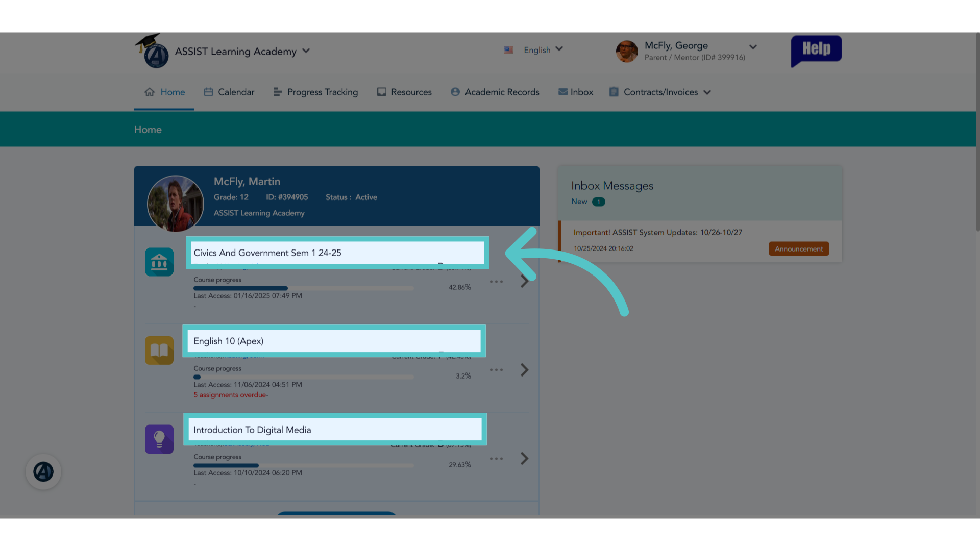Click the English 10 3.2% progress value

click(463, 376)
